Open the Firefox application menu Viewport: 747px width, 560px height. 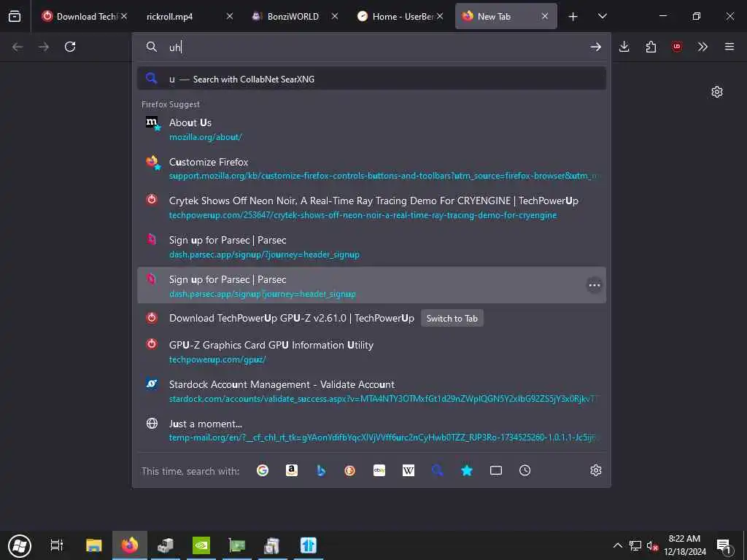(729, 47)
